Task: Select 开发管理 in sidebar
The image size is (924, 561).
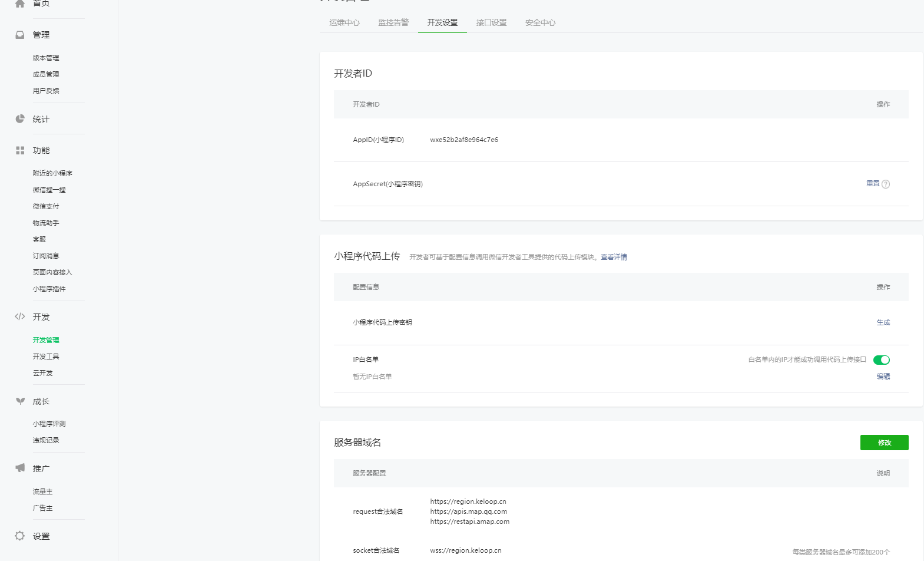Action: tap(46, 340)
